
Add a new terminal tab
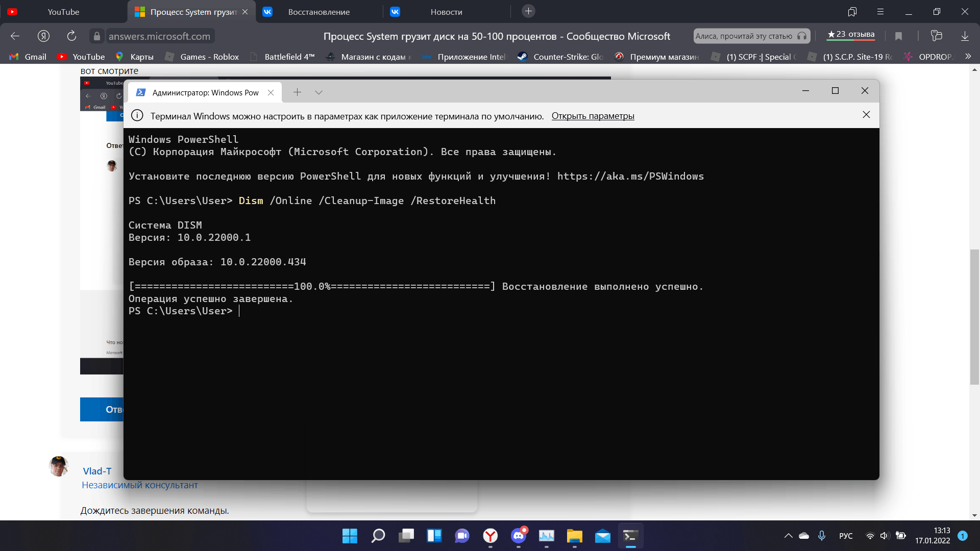point(297,92)
